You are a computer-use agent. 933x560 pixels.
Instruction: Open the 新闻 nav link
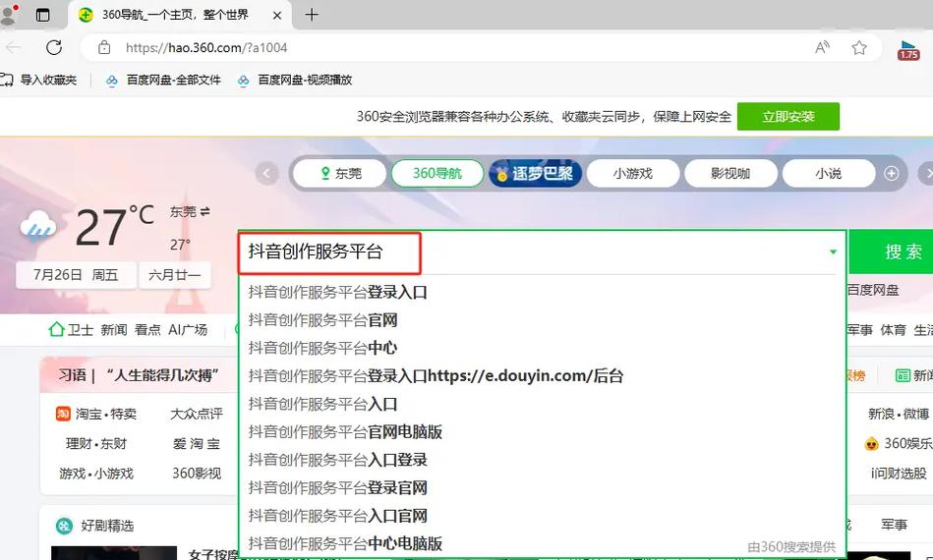tap(114, 330)
